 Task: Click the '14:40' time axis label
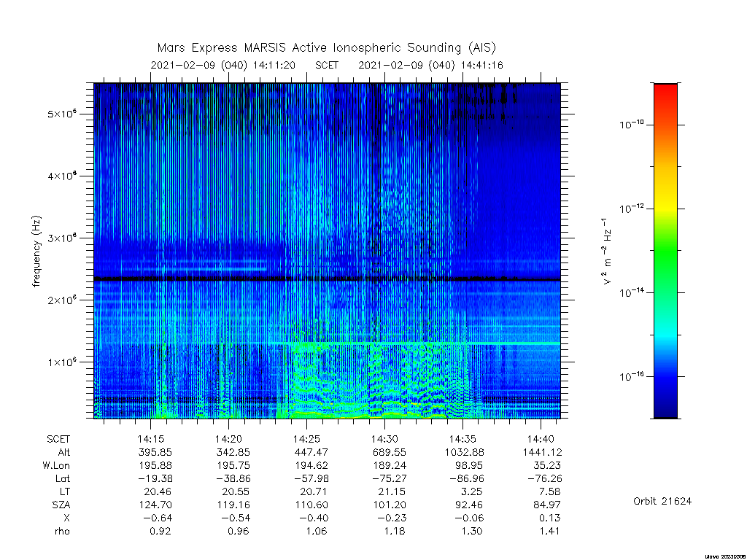click(x=541, y=439)
